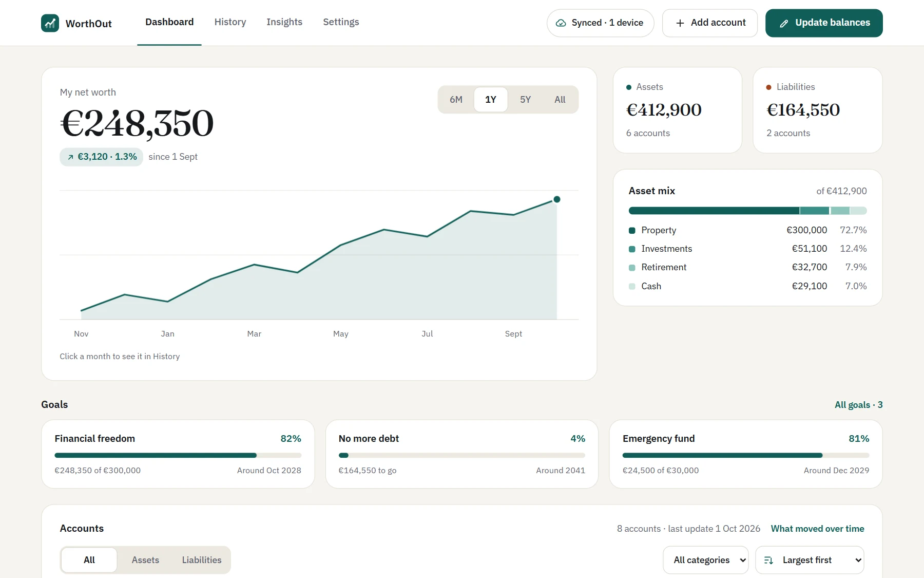The image size is (924, 578).
Task: Click the Property €300,000 value
Action: [x=806, y=230]
